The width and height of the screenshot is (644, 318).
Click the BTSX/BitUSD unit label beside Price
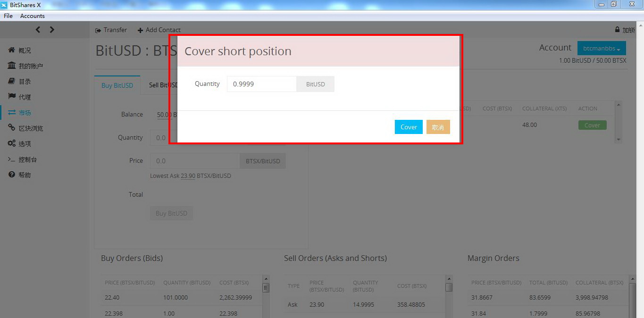[x=263, y=161]
